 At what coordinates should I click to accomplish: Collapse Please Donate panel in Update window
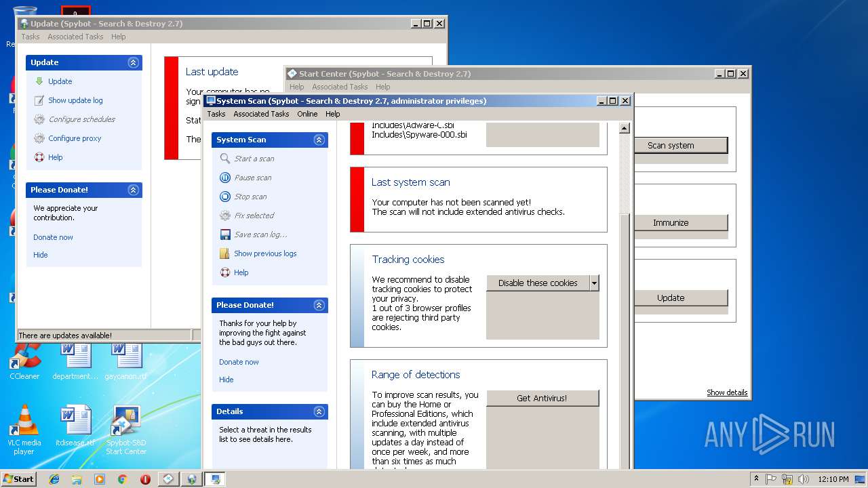(x=133, y=190)
